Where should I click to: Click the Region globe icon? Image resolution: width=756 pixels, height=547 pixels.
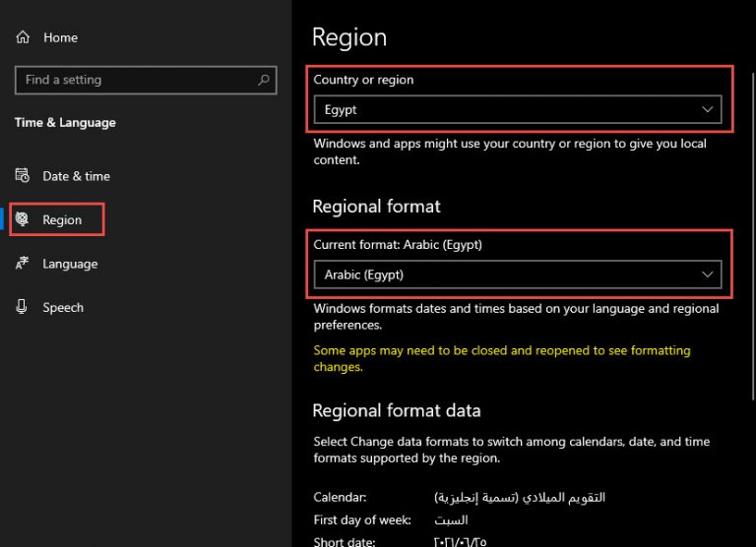click(23, 219)
